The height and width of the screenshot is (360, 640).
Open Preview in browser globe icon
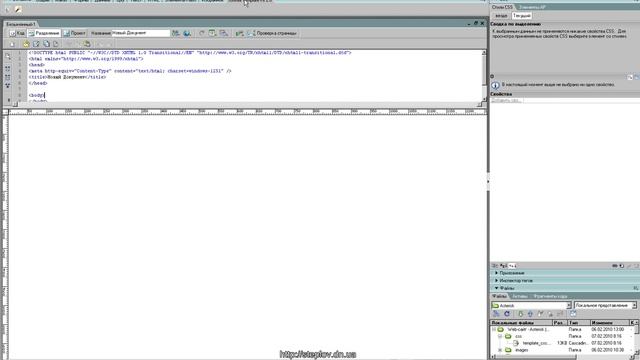coord(187,33)
